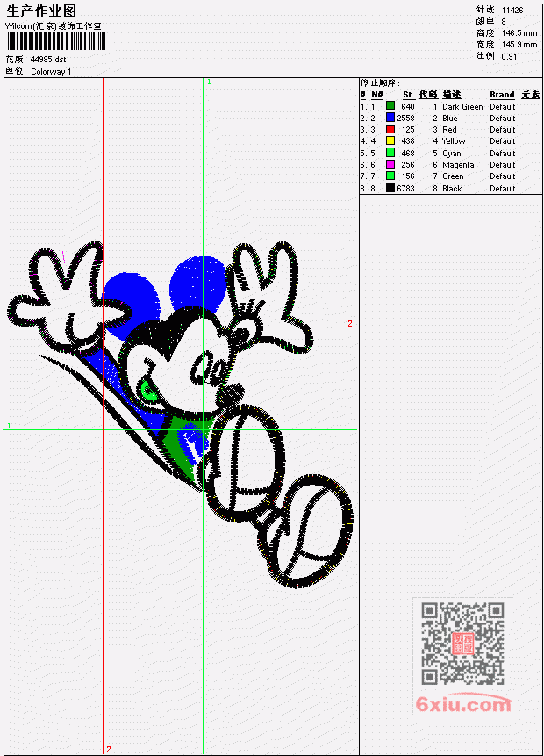The width and height of the screenshot is (544, 756).
Task: Click the stitch count '468'
Action: [408, 154]
